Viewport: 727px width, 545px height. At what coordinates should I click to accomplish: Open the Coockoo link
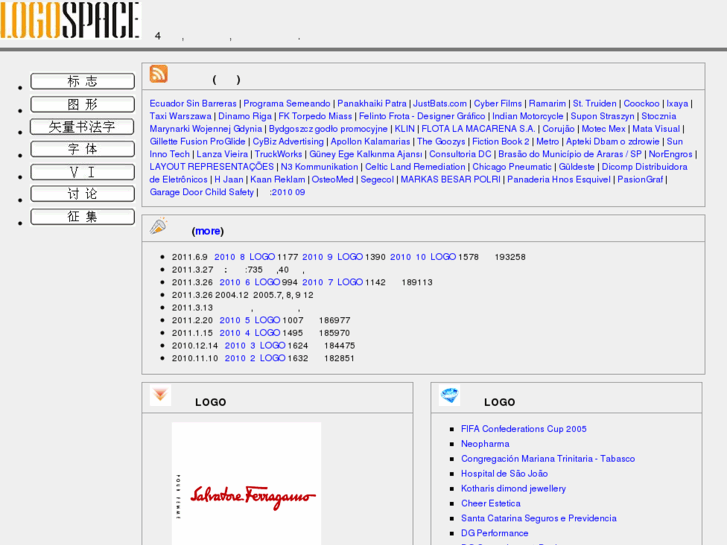pos(641,103)
